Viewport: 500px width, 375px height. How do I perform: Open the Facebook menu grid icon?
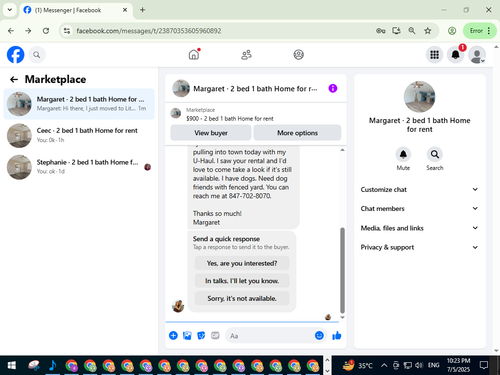pyautogui.click(x=434, y=55)
